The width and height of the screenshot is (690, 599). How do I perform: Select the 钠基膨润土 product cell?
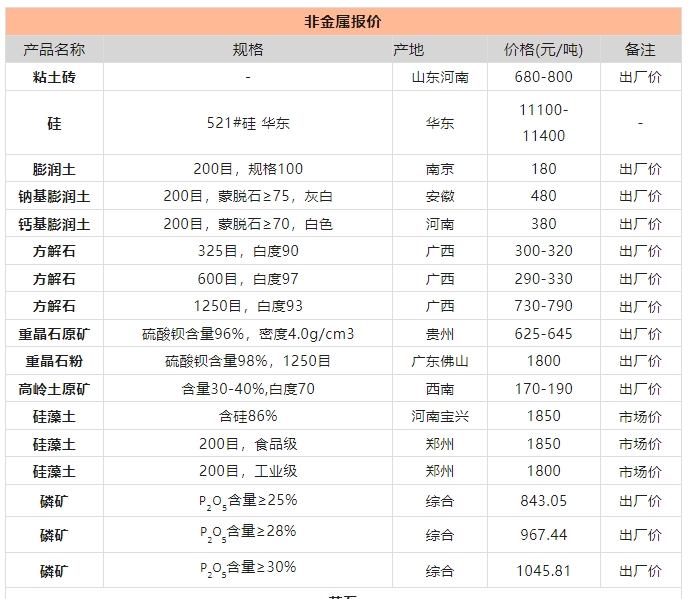pyautogui.click(x=54, y=197)
